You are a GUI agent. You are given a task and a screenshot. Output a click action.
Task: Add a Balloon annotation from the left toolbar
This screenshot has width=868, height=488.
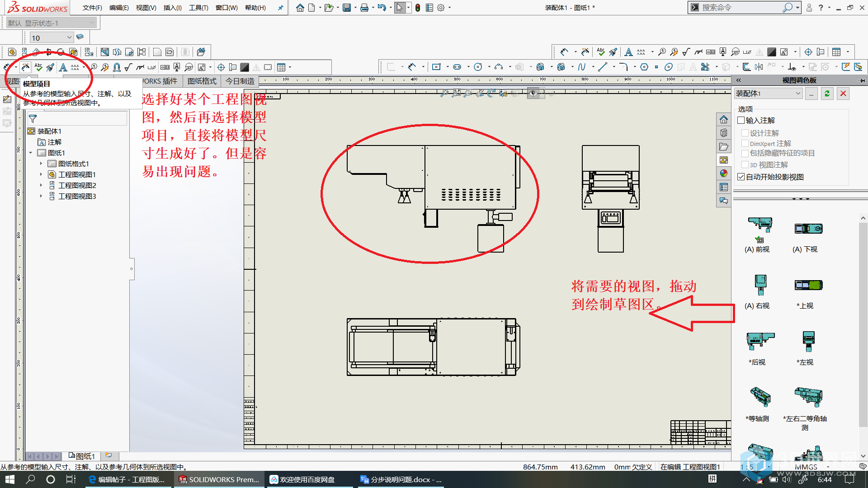94,67
